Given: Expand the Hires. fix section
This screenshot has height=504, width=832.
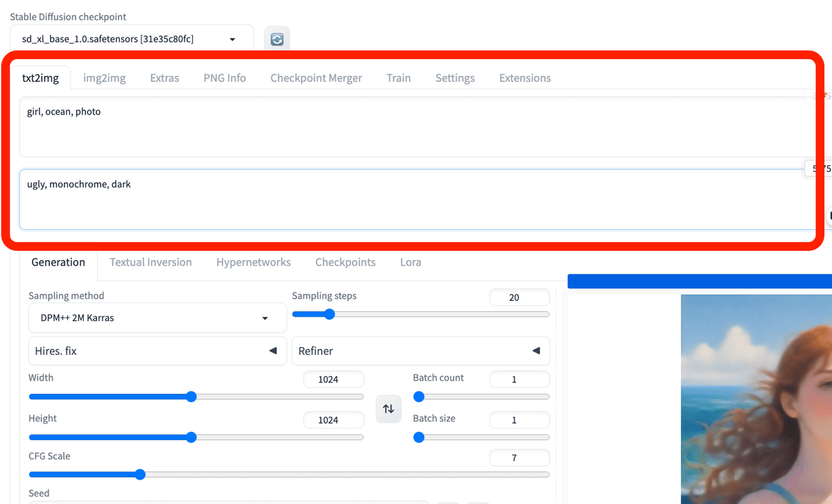Looking at the screenshot, I should [157, 351].
